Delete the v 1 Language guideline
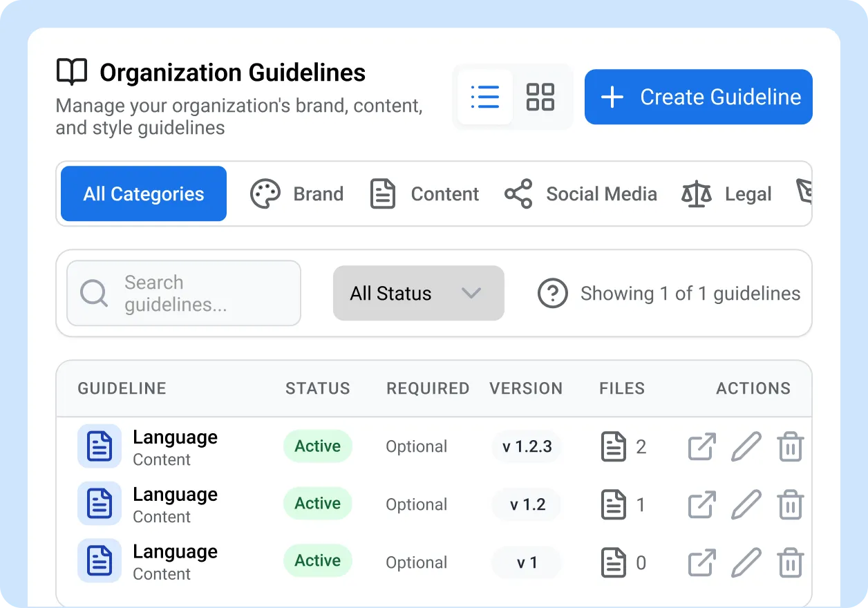 click(x=790, y=562)
